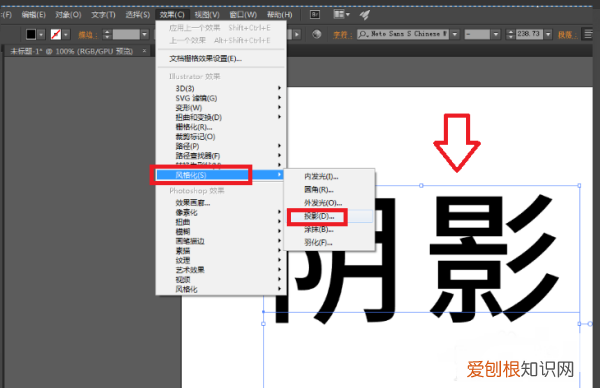Viewport: 600px width, 388px height.
Task: Open the stroke weight dropdown
Action: click(x=145, y=34)
